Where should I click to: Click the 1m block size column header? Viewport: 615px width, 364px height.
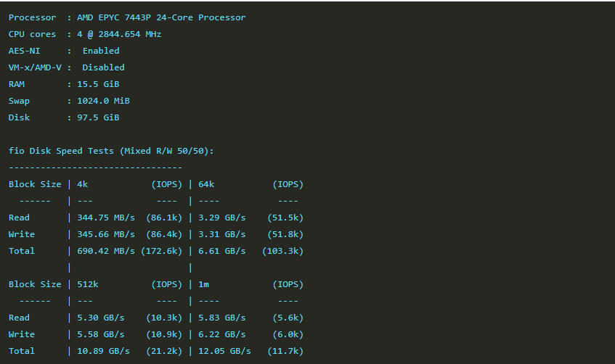pos(203,284)
